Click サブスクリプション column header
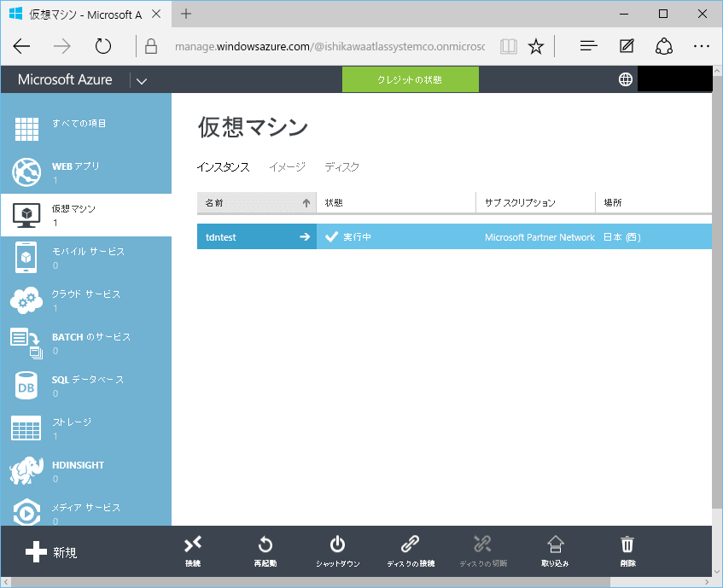 [x=535, y=203]
